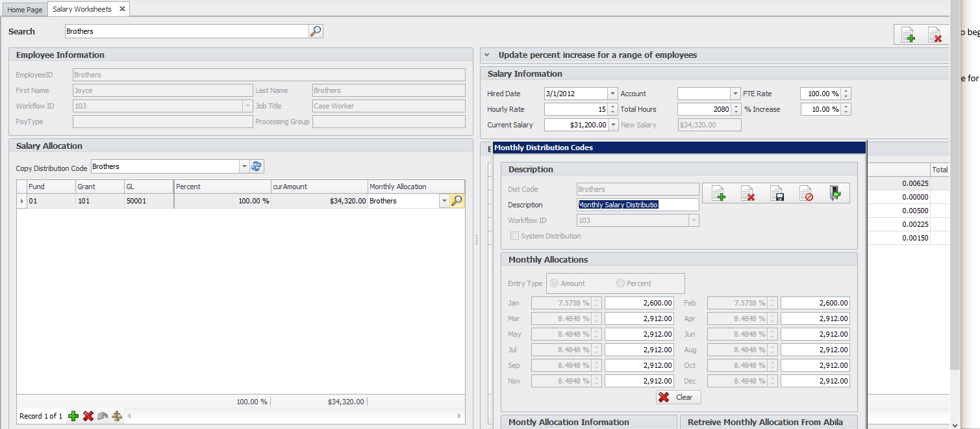Click the Current Salary field

point(576,125)
